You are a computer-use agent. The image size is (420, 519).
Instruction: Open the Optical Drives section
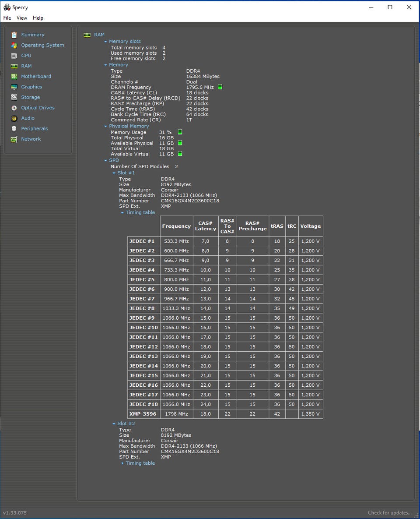tap(38, 108)
